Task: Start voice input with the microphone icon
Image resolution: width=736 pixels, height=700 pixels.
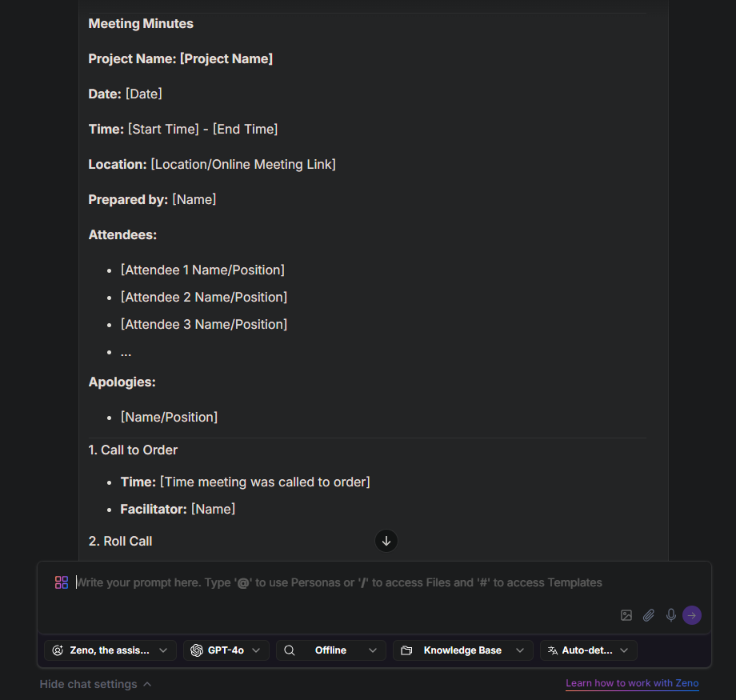Action: click(671, 615)
